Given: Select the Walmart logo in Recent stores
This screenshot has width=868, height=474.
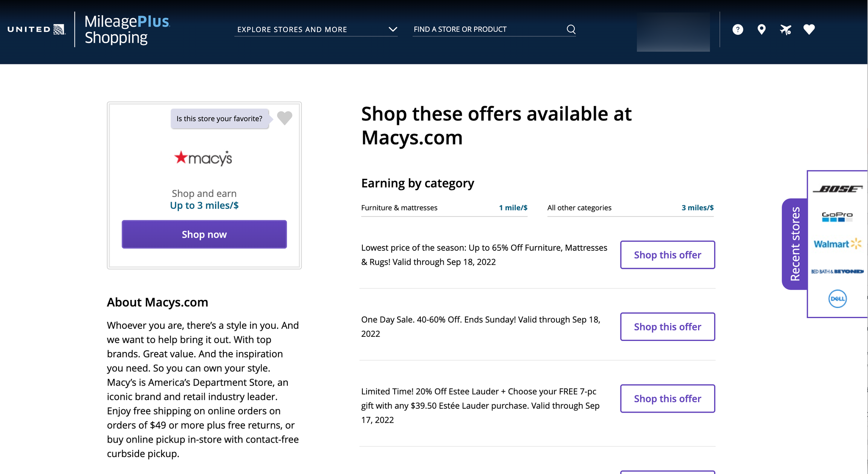Looking at the screenshot, I should (x=837, y=244).
